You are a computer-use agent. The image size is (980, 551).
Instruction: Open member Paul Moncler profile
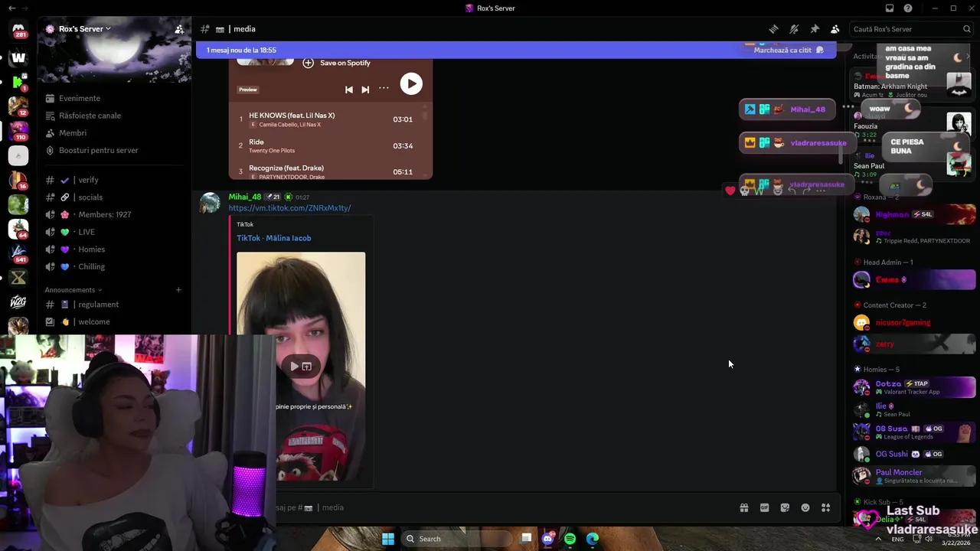(x=914, y=475)
